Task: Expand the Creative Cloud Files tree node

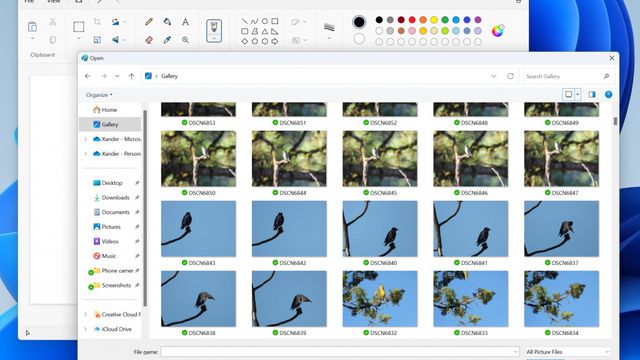Action: click(85, 314)
